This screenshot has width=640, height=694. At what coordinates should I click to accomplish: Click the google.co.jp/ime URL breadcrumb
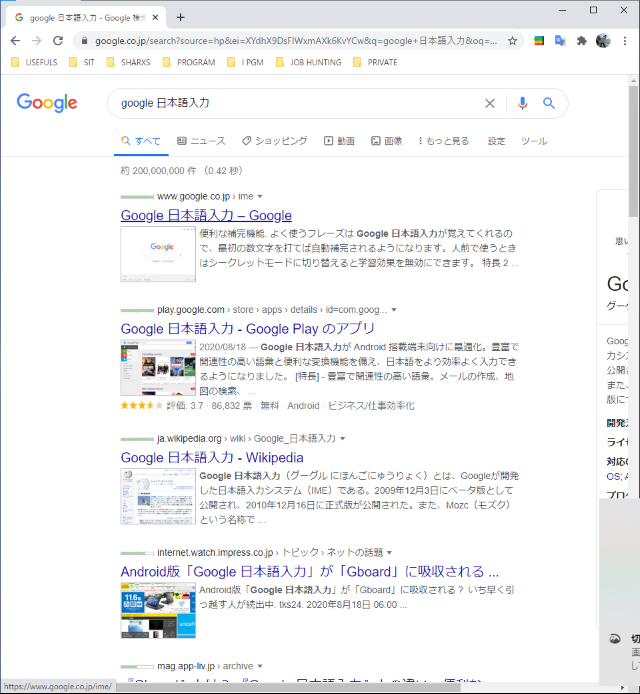pos(205,197)
